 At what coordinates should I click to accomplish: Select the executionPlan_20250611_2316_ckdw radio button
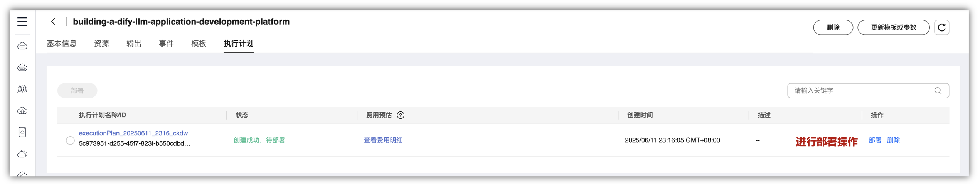pyautogui.click(x=70, y=141)
